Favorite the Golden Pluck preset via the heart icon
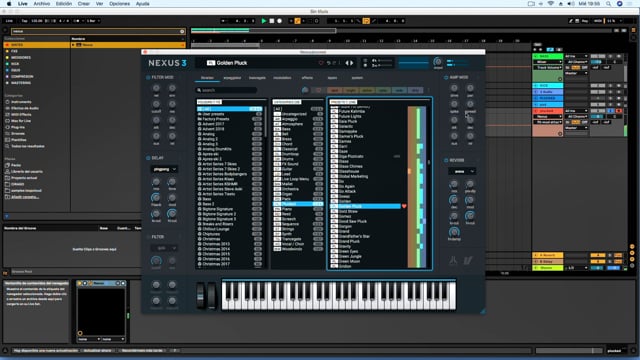Screen dimensions: 640x360 [x=404, y=206]
